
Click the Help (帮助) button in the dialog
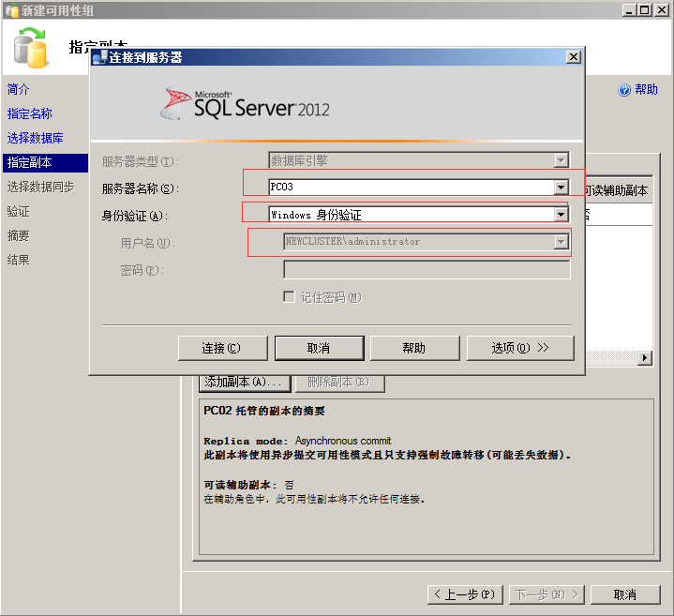tap(414, 348)
